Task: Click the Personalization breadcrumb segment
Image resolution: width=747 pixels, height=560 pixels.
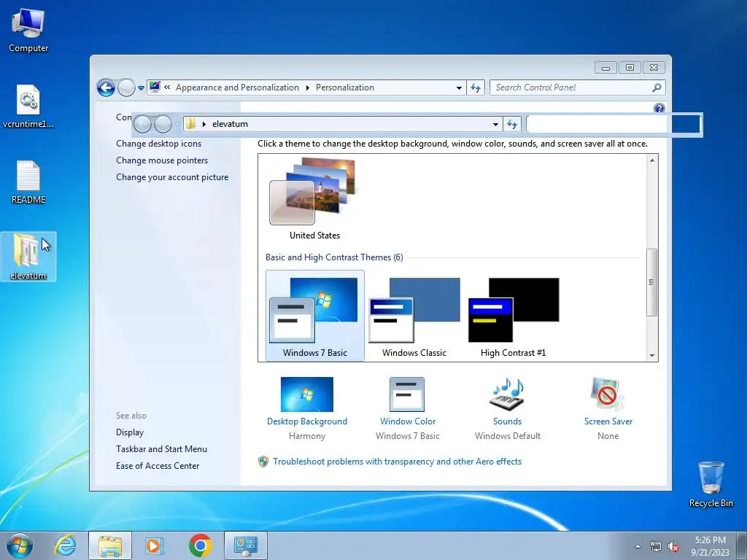Action: [x=345, y=87]
